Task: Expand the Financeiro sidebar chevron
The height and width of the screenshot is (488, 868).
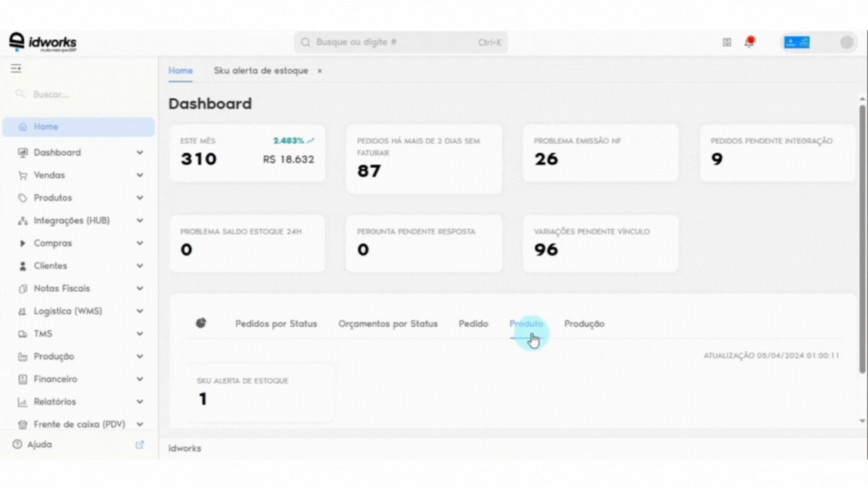Action: click(139, 379)
